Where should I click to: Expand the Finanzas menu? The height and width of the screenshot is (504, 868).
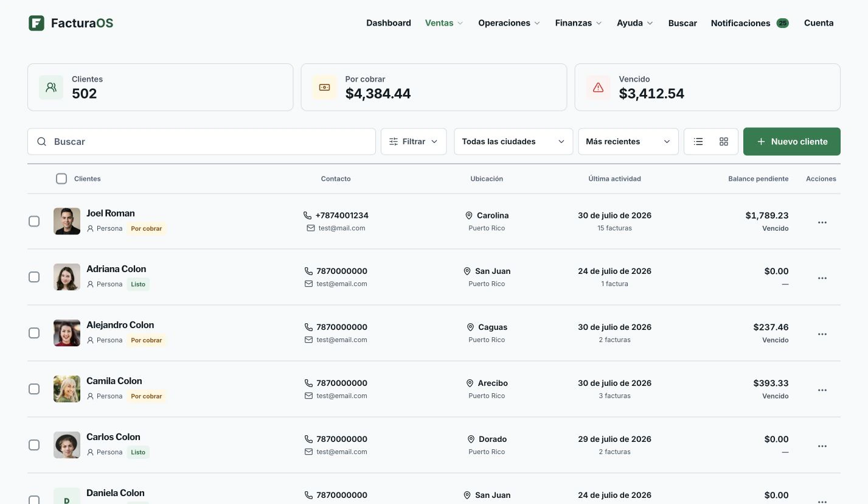[x=578, y=23]
